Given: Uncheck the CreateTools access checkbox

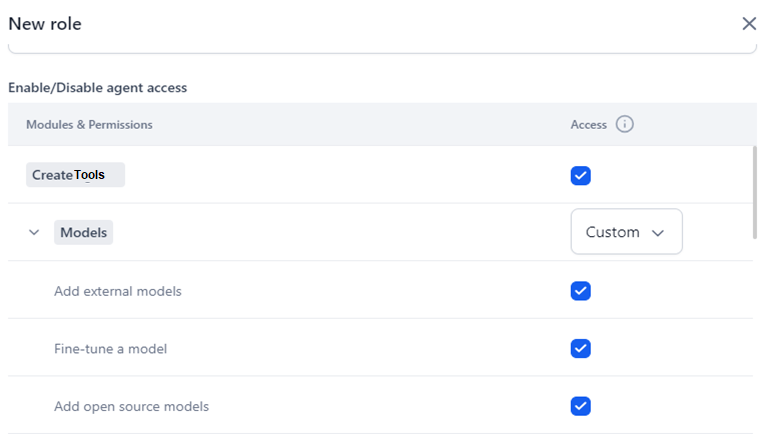Looking at the screenshot, I should [580, 175].
